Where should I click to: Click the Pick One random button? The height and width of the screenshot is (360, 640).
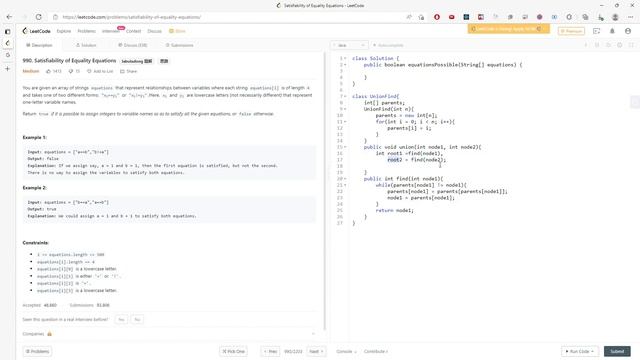233,351
